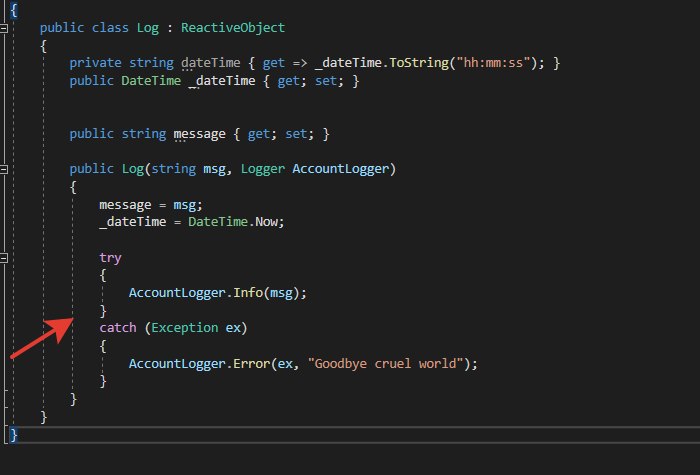Image resolution: width=700 pixels, height=475 pixels.
Task: Click the try keyword
Action: (x=110, y=258)
